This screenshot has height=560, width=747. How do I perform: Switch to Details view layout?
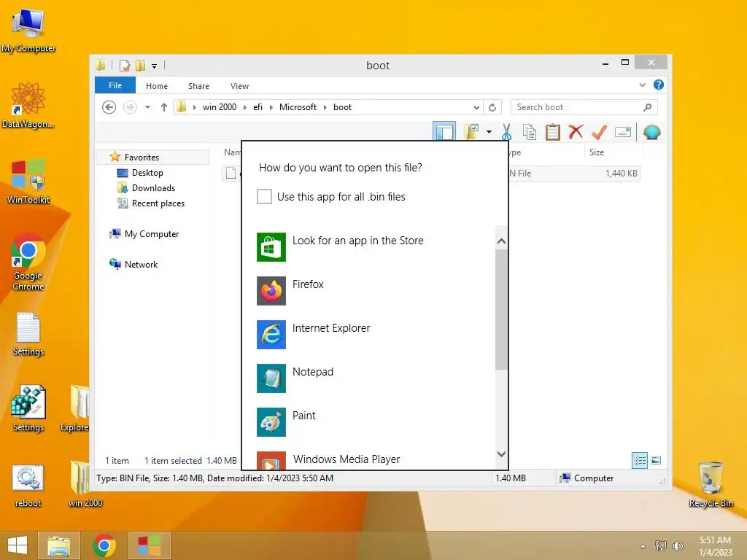[x=639, y=461]
